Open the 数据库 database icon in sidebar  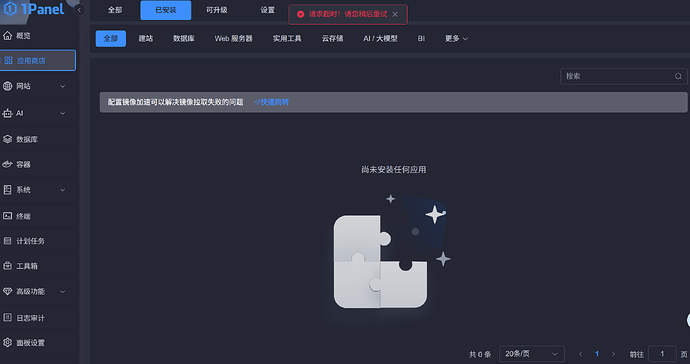tap(7, 139)
